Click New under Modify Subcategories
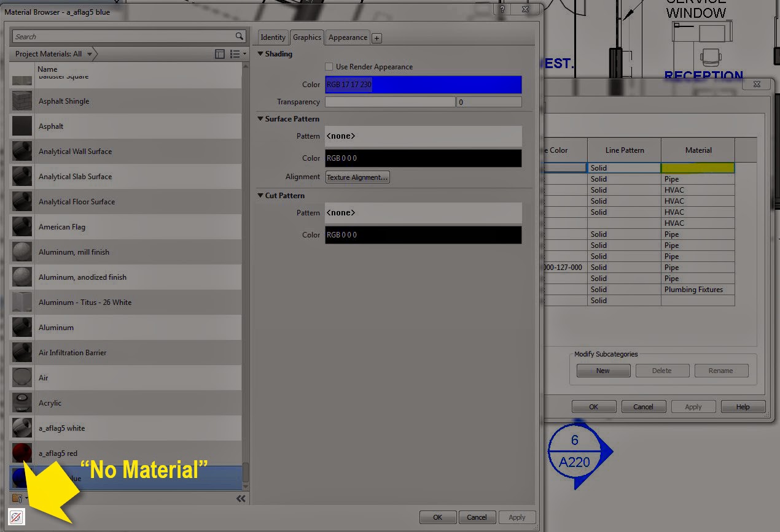 click(603, 370)
